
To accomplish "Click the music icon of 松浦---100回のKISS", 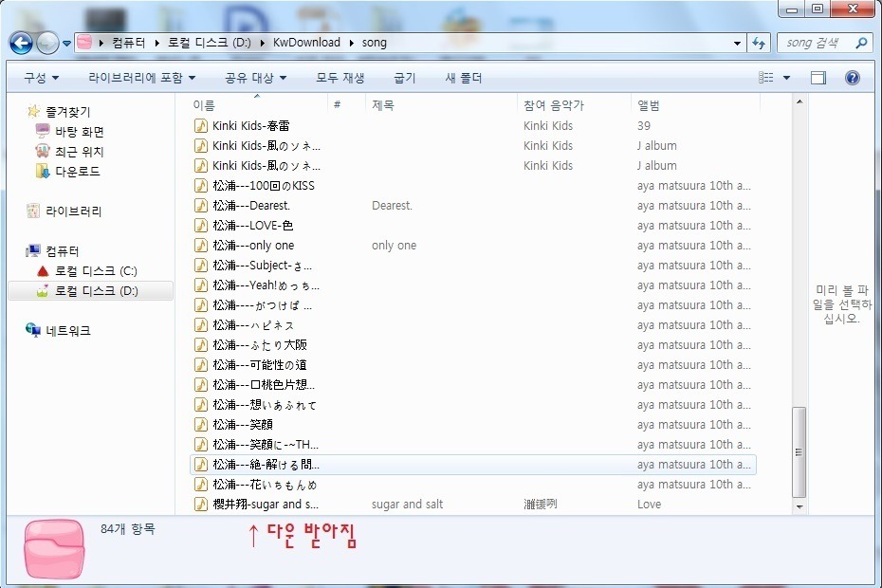I will pos(201,185).
